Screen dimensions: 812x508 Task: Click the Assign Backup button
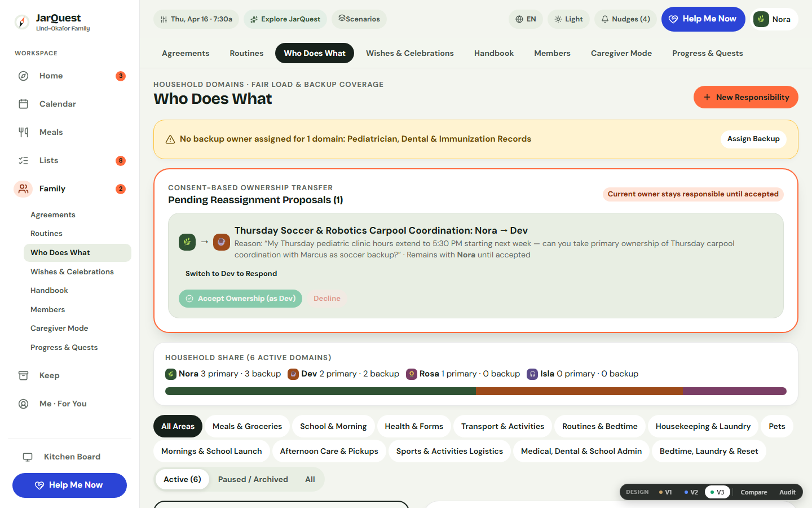pyautogui.click(x=753, y=139)
